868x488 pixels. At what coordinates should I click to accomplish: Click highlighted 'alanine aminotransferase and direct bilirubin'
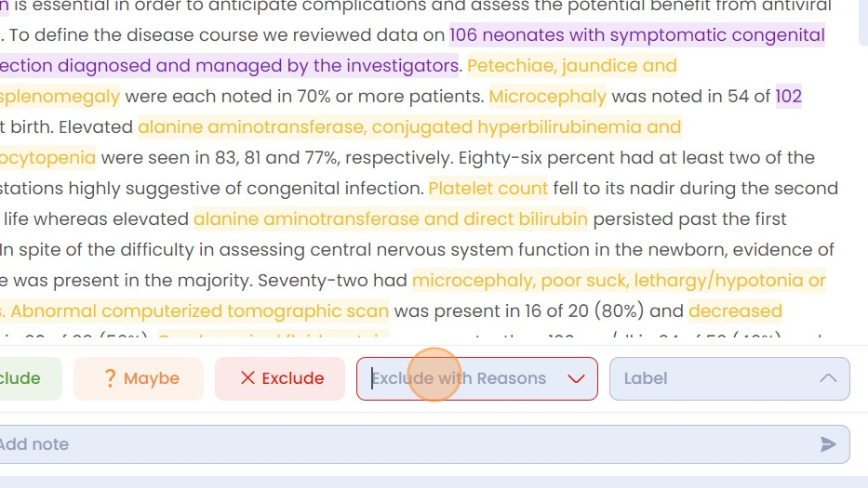[x=390, y=219]
